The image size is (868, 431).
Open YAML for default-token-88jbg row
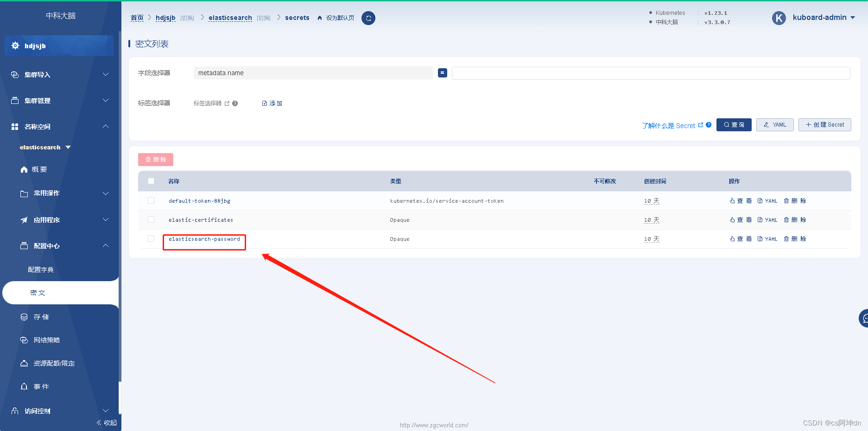click(x=767, y=201)
